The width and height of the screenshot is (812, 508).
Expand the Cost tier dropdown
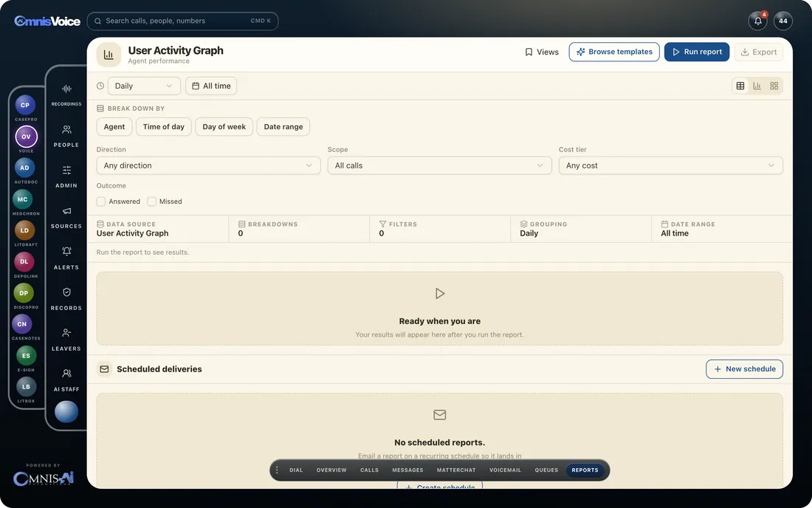coord(670,165)
